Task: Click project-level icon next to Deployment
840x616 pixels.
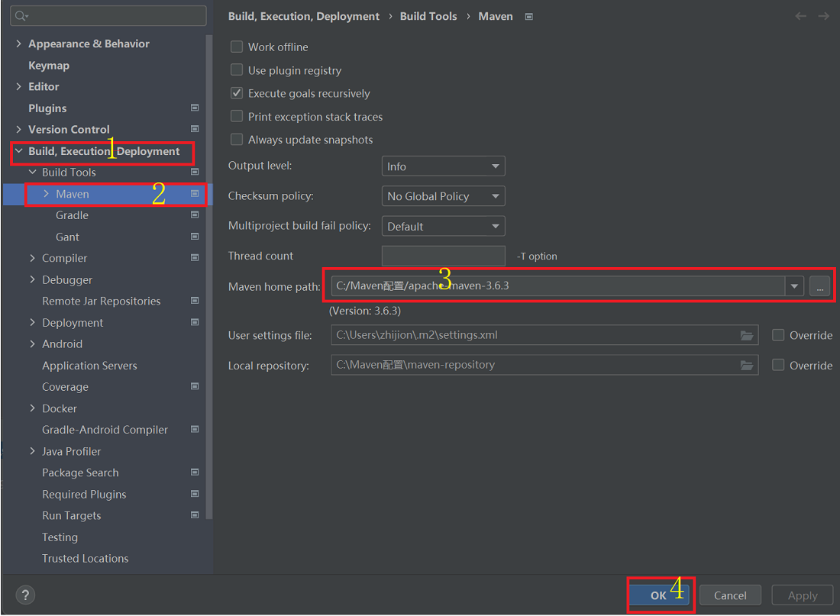Action: tap(195, 322)
